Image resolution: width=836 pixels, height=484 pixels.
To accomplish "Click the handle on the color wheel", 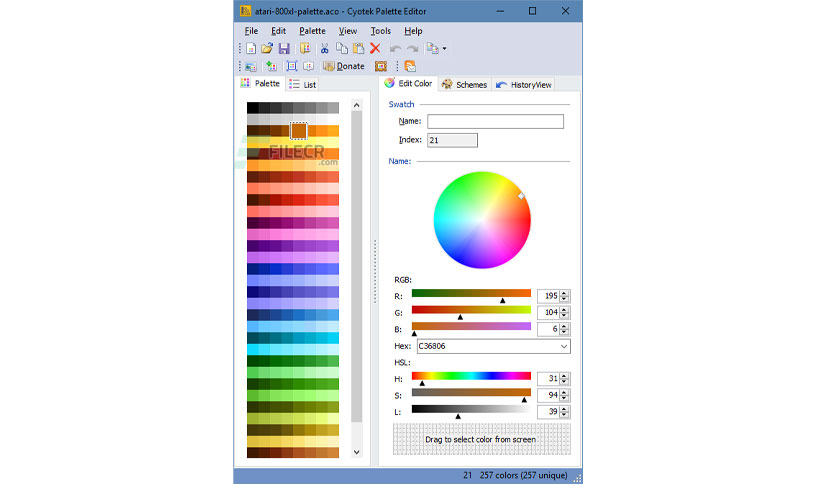I will (x=521, y=196).
